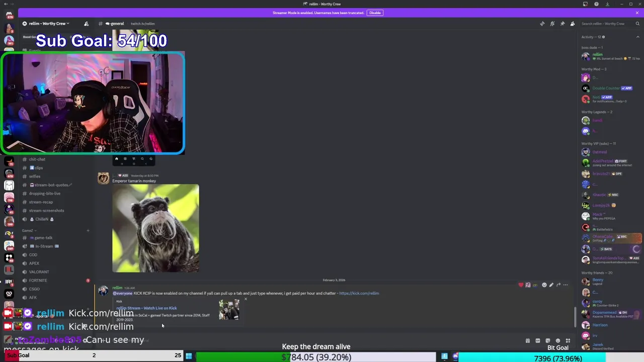644x362 pixels.
Task: Collapse the Activity section chevron
Action: (x=639, y=37)
